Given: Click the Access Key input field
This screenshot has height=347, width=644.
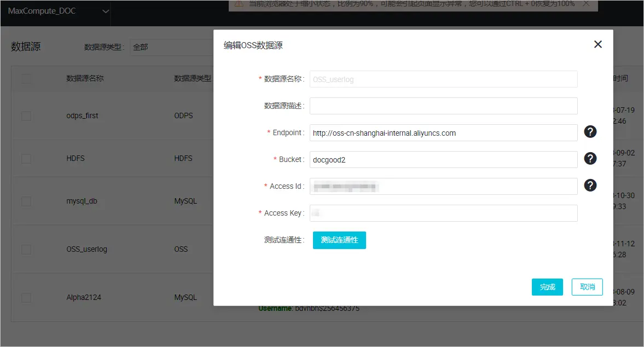Looking at the screenshot, I should click(x=444, y=213).
